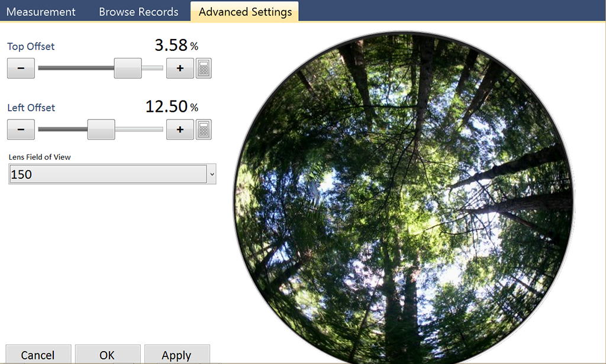Open the Browse Records tab
The image size is (606, 364).
pyautogui.click(x=138, y=12)
